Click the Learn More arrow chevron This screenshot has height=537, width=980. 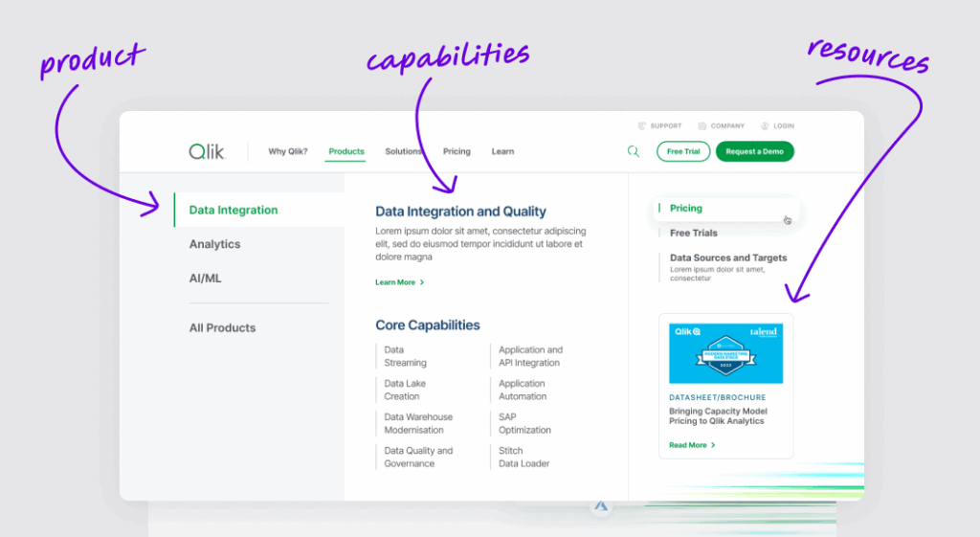tap(422, 282)
